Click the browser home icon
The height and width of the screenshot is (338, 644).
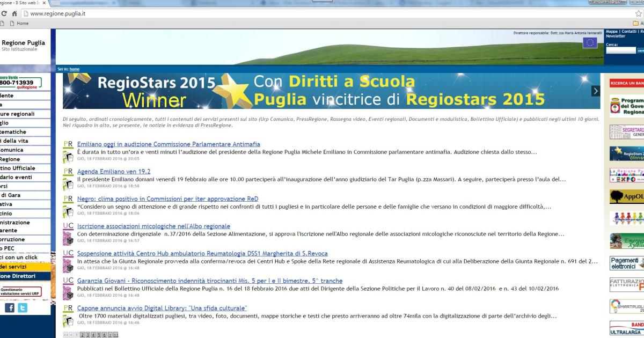16,13
